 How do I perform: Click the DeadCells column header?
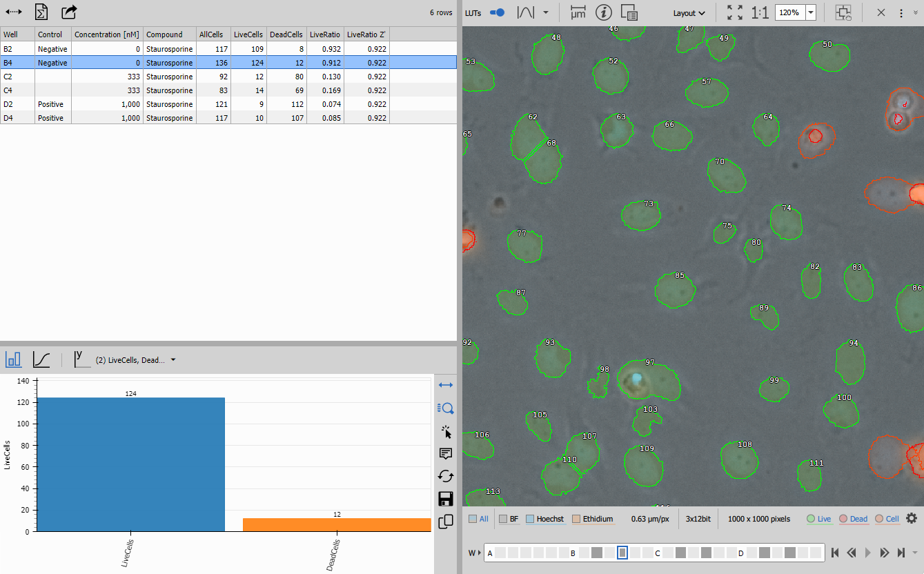(x=285, y=34)
